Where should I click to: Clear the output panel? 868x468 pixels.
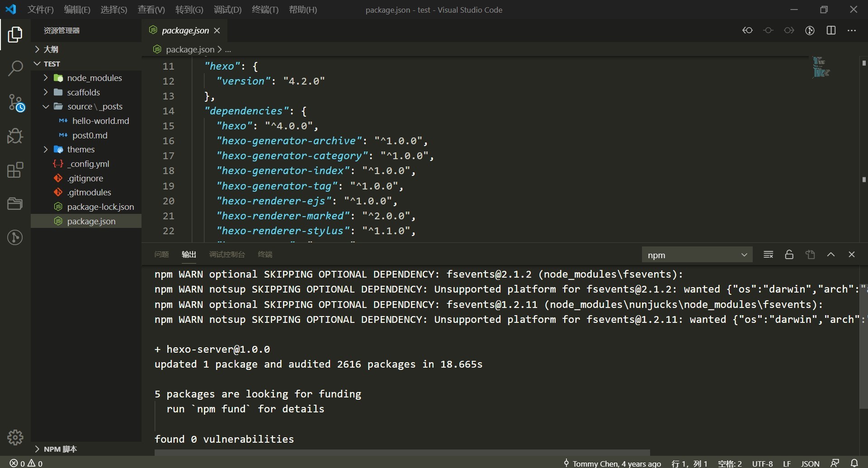click(x=769, y=255)
